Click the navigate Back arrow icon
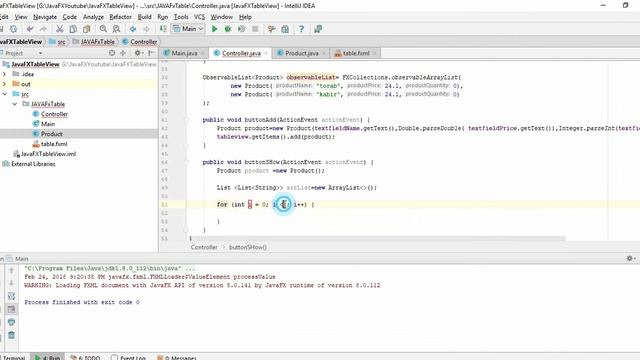This screenshot has width=640, height=360. (x=133, y=29)
